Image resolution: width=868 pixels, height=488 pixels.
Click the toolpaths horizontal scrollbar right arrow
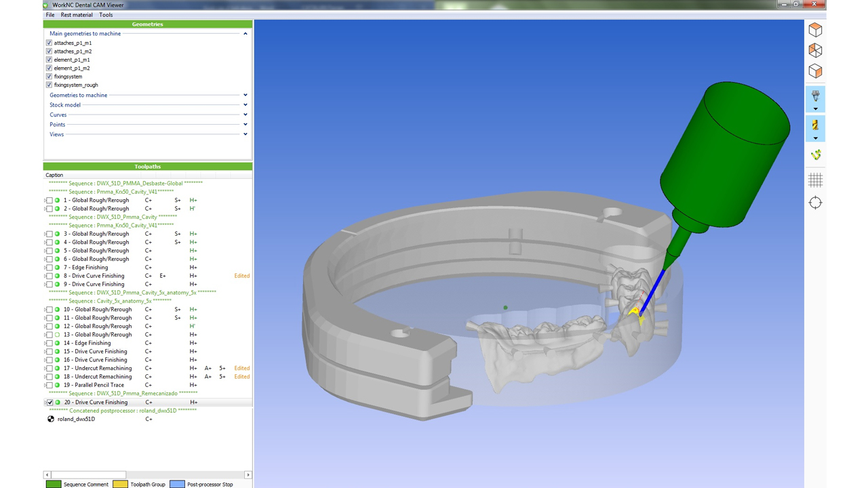248,475
